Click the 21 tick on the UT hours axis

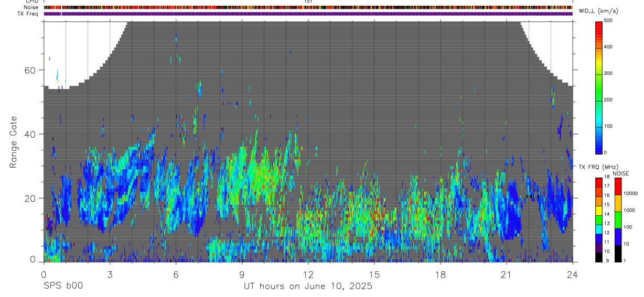(507, 274)
